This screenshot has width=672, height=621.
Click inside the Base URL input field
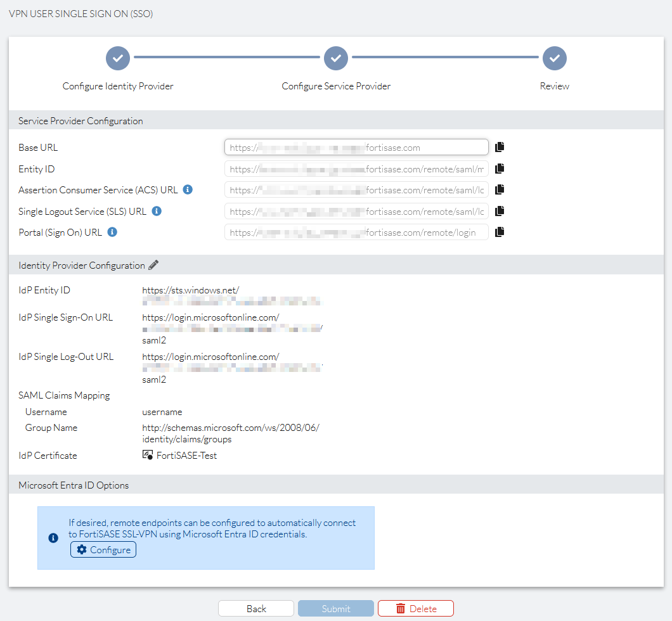355,146
